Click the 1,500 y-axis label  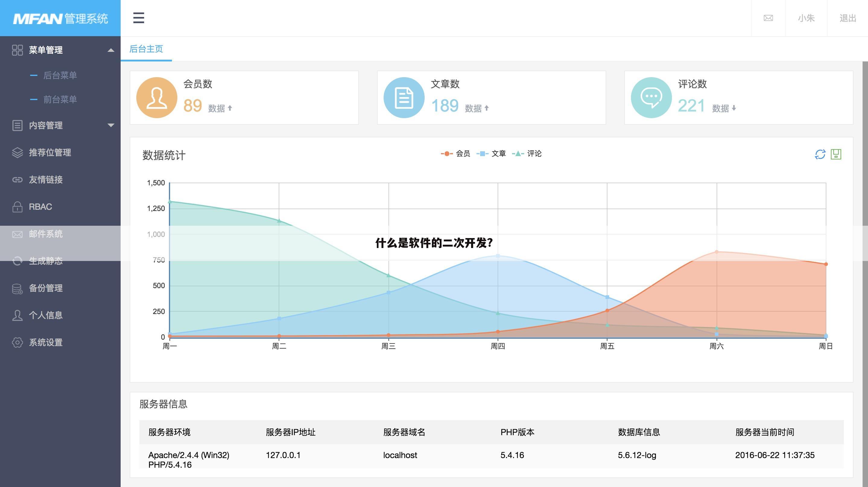click(156, 183)
